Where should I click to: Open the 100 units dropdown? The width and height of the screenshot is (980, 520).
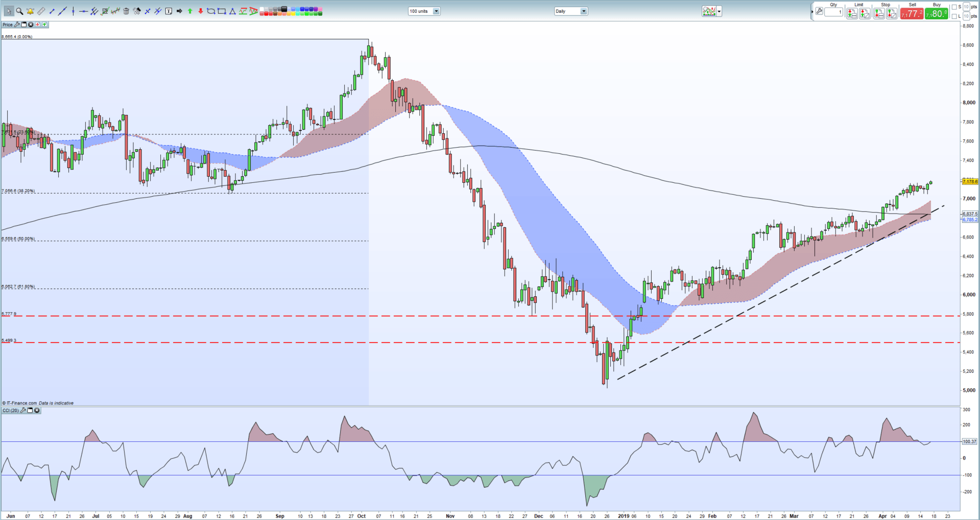click(x=424, y=11)
